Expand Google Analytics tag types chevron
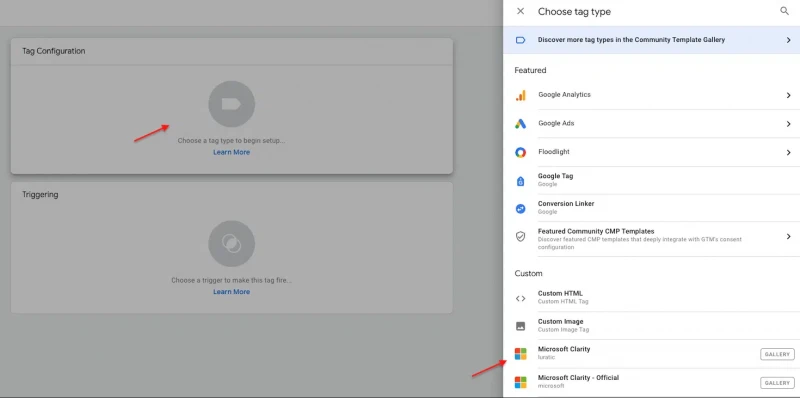 click(x=788, y=95)
